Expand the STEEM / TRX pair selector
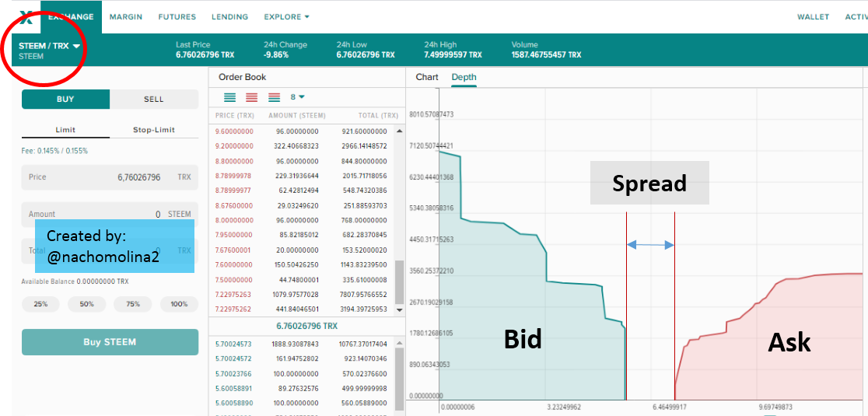 [x=49, y=47]
